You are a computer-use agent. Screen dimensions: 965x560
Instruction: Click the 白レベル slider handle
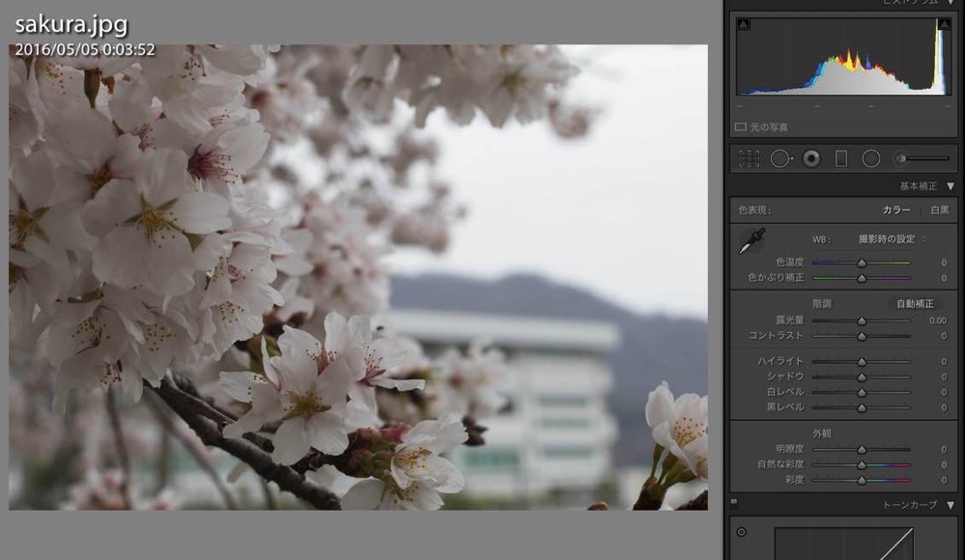(862, 392)
